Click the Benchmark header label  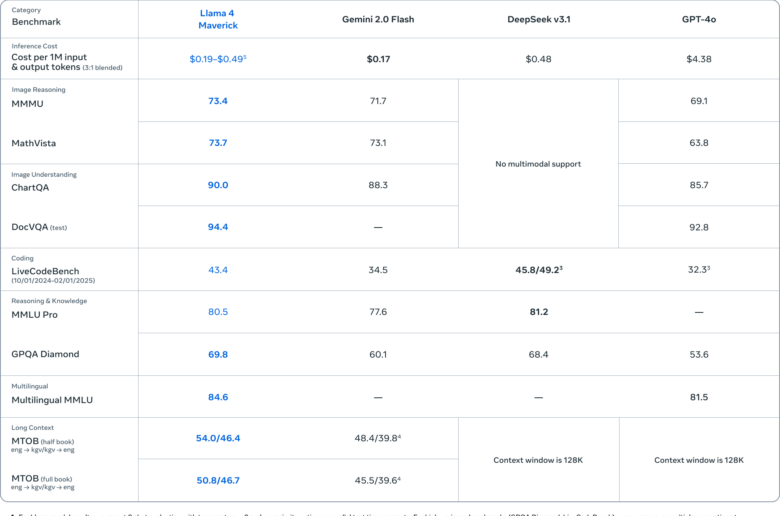tap(36, 22)
